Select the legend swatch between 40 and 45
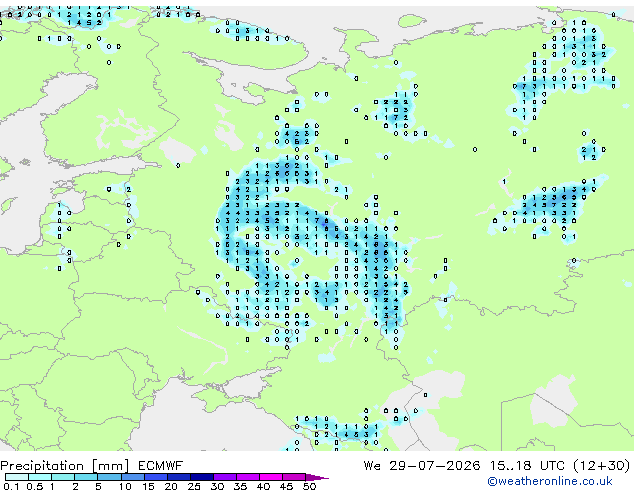This screenshot has height=490, width=634. (271, 477)
